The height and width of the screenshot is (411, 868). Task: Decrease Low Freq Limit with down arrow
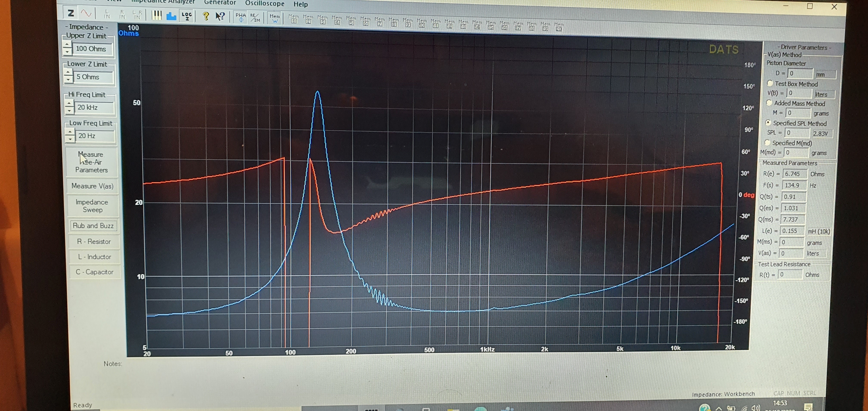tap(70, 139)
